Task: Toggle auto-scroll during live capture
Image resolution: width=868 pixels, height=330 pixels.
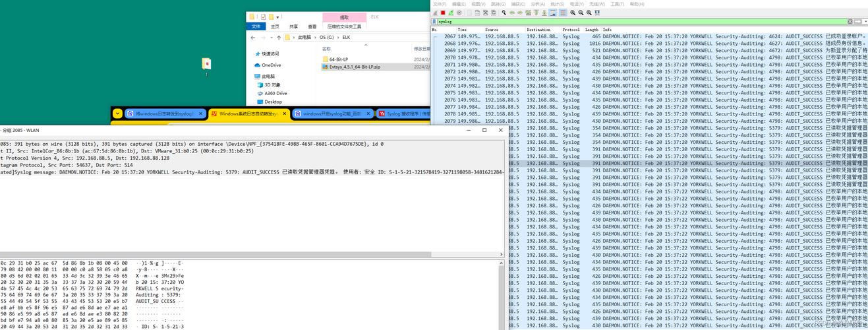Action: (x=552, y=13)
